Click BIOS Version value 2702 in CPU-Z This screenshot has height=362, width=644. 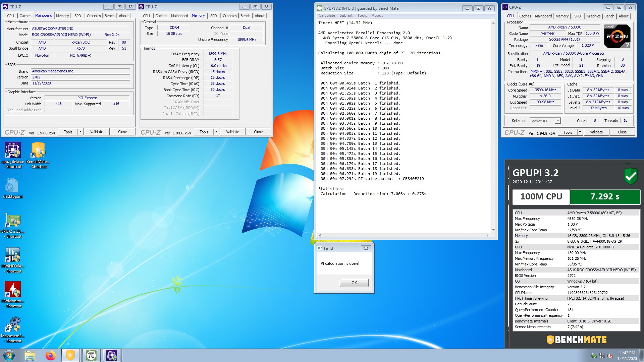tap(80, 77)
